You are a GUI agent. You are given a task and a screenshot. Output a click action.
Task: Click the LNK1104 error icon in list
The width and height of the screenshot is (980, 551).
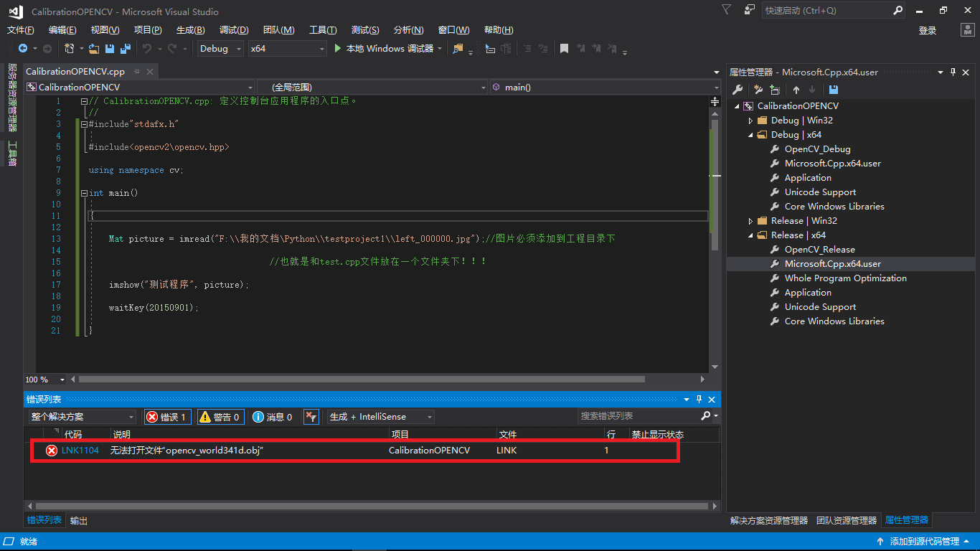(52, 451)
